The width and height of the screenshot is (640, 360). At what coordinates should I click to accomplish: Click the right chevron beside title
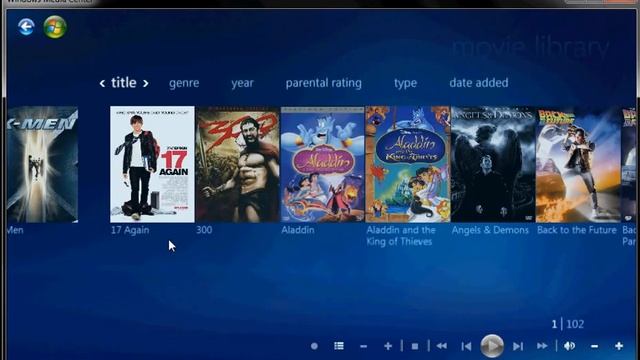(x=145, y=83)
